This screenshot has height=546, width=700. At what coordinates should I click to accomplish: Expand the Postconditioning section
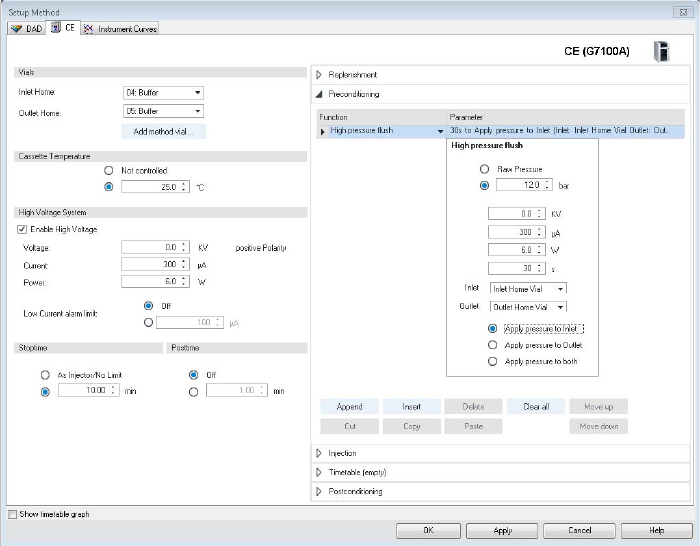[319, 492]
